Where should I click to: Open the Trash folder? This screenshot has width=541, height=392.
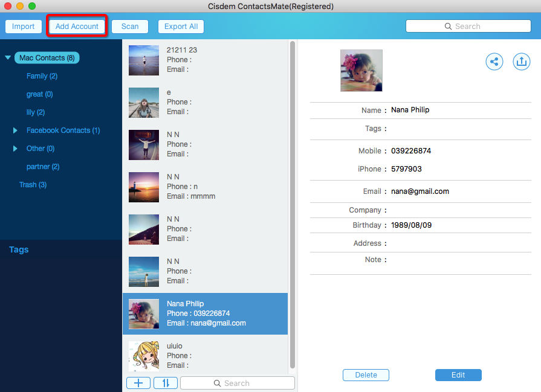(x=33, y=185)
